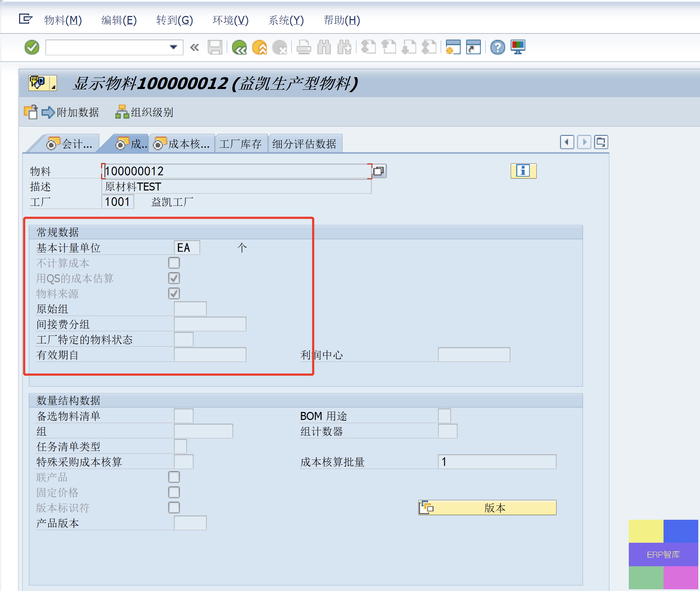Click the select views icon left of 附加数据
Screen dimensions: 700x591
coord(31,112)
